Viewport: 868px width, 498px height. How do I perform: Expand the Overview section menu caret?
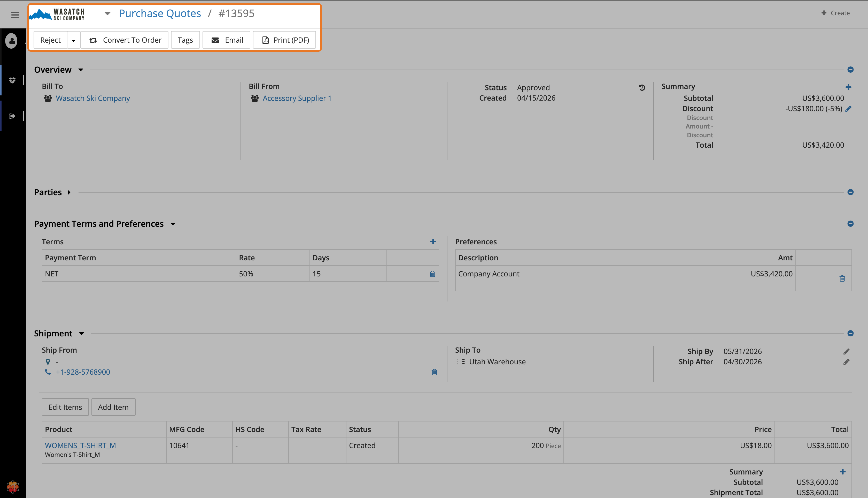[x=81, y=70]
